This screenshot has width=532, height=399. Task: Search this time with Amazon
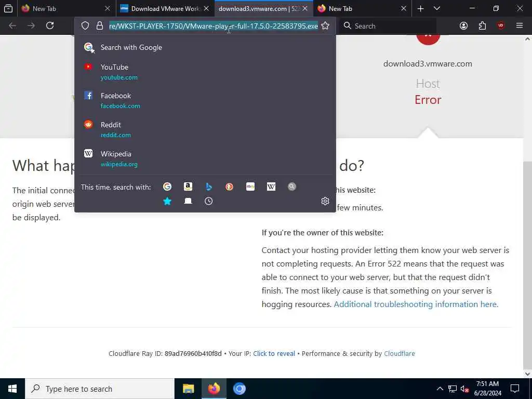(x=188, y=187)
